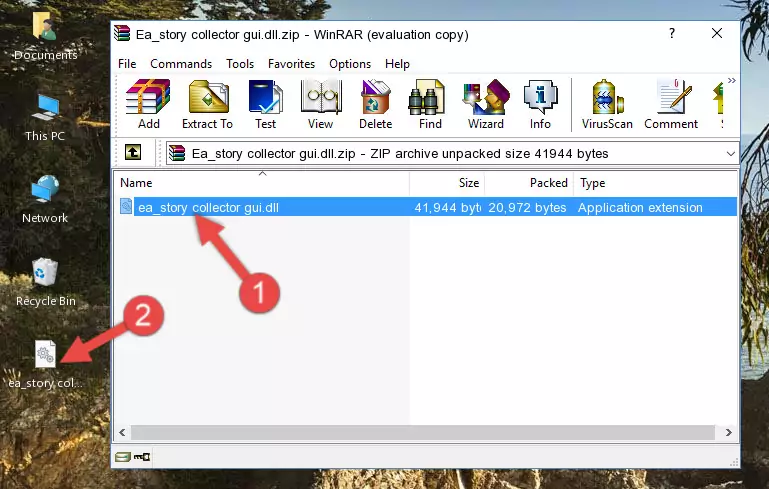Click the Application extension type cell
Viewport: 769px width, 489px height.
pyautogui.click(x=640, y=207)
